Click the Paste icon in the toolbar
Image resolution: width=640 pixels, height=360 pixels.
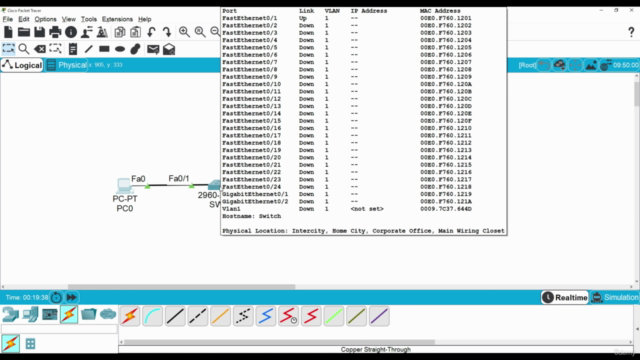click(135, 32)
